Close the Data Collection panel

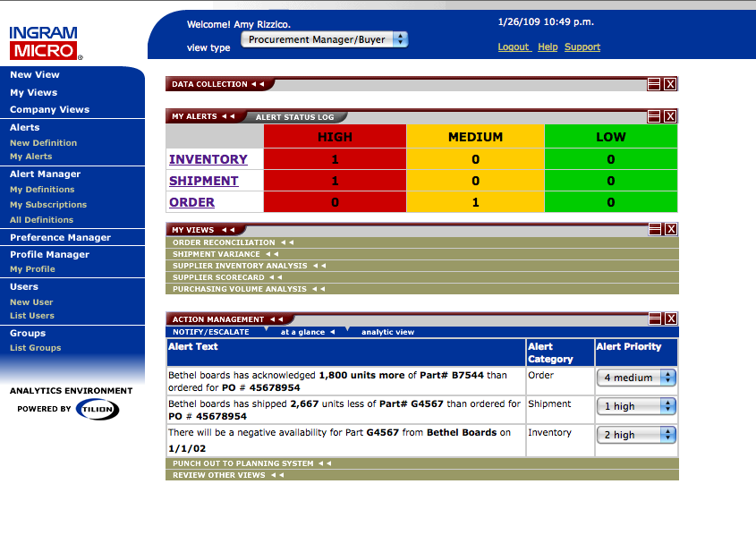tap(670, 84)
